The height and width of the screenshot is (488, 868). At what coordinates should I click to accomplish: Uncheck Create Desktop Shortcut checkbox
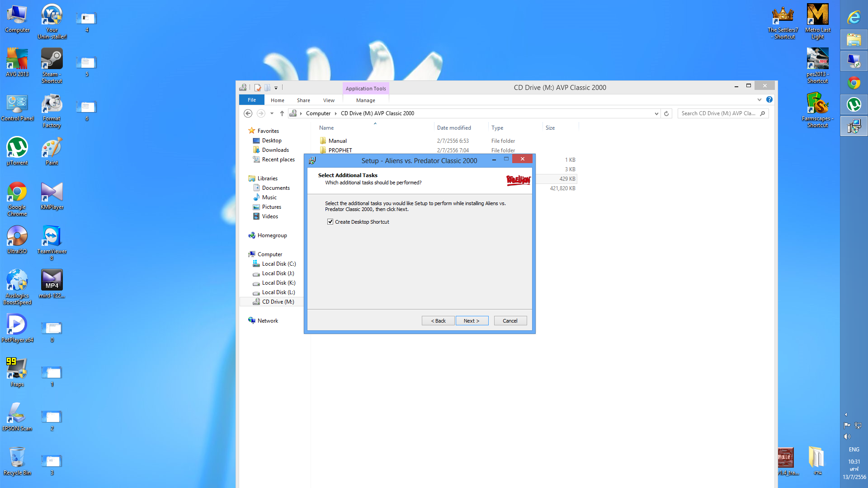(x=330, y=222)
